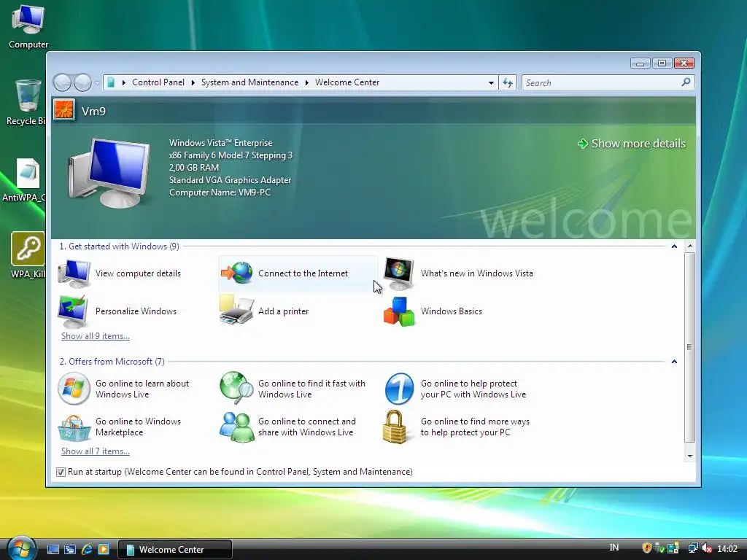747x560 pixels.
Task: Click Show all 7 items link
Action: click(96, 451)
